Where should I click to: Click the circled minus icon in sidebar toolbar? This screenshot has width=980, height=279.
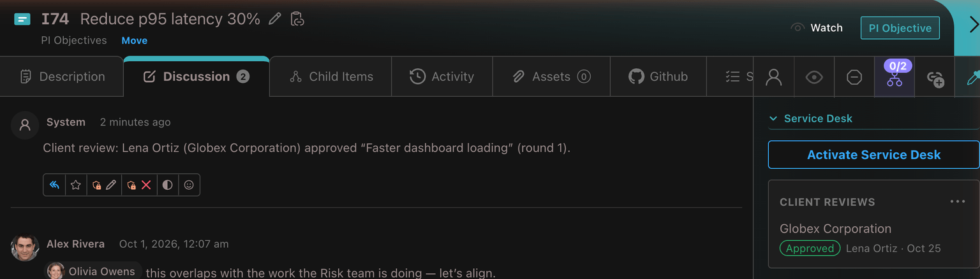(x=854, y=77)
